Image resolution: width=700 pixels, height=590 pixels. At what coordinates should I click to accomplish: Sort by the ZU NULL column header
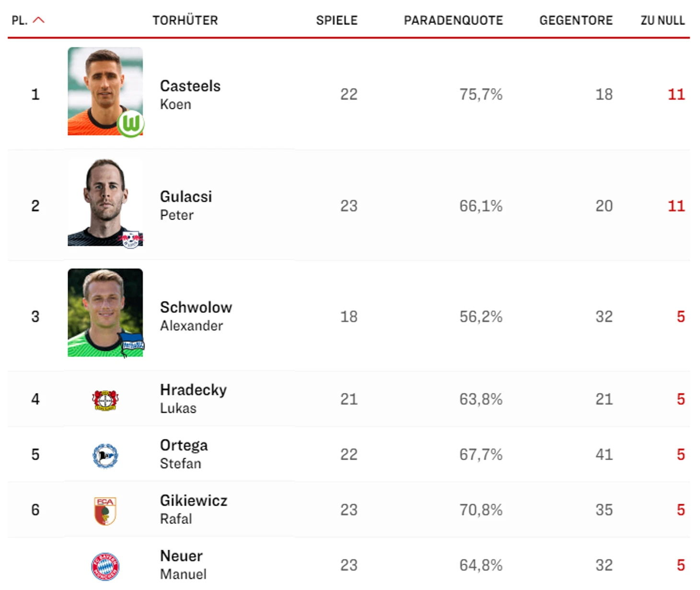pos(663,21)
